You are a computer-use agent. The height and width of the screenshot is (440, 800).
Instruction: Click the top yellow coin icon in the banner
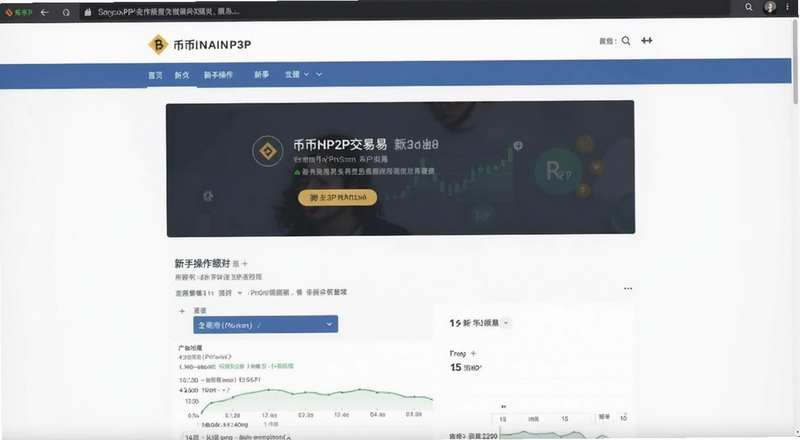tap(586, 143)
